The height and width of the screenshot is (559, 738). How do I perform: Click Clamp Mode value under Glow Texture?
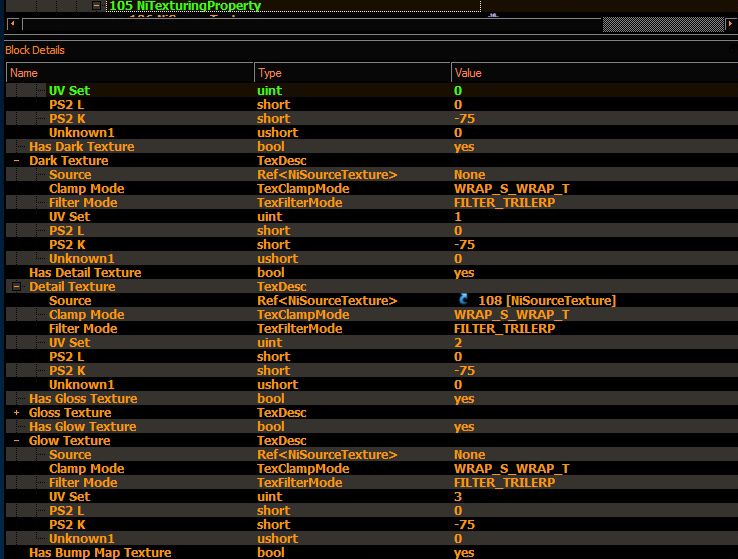pyautogui.click(x=512, y=469)
